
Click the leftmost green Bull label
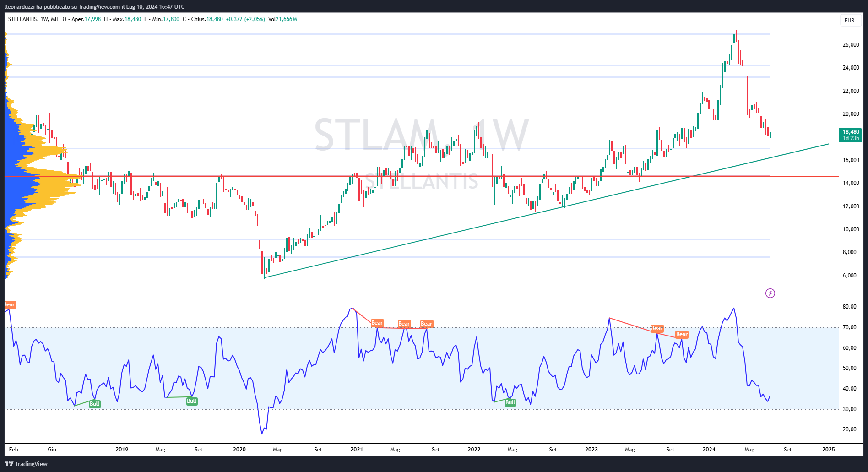[94, 404]
